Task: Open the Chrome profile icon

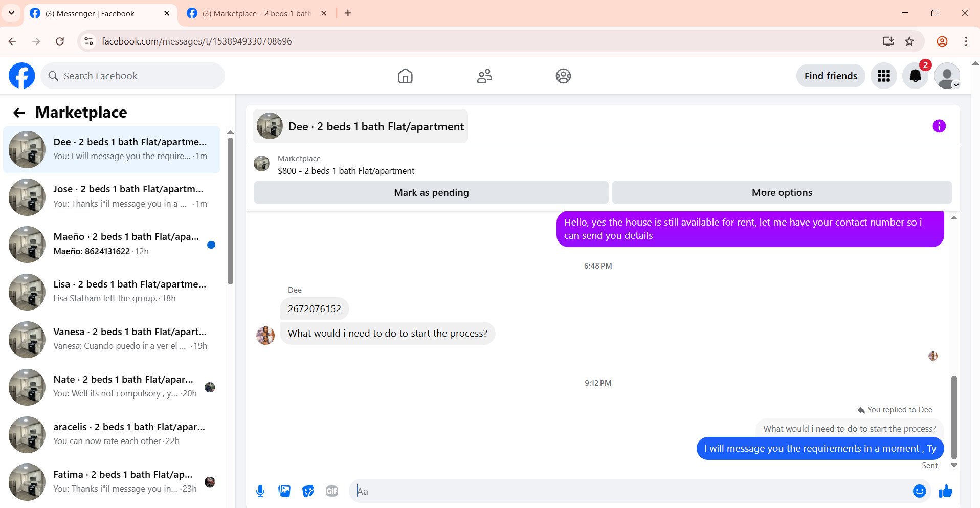Action: point(942,41)
